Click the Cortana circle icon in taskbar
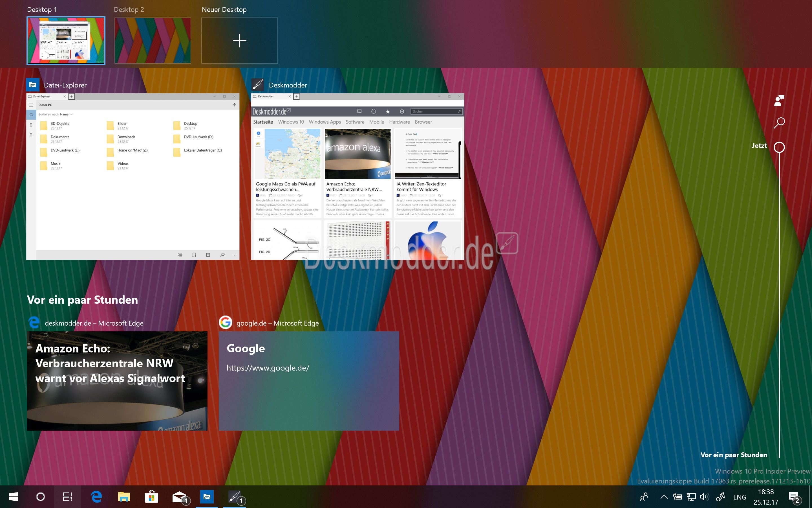Image resolution: width=812 pixels, height=508 pixels. pyautogui.click(x=41, y=497)
